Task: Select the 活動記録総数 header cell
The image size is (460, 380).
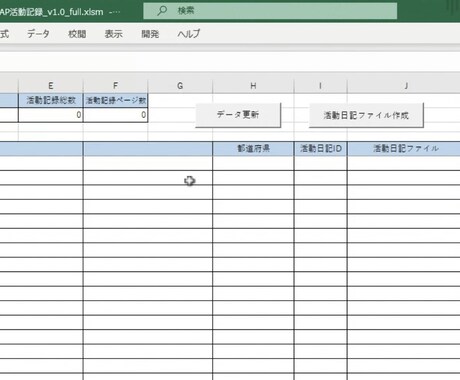Action: tap(51, 100)
